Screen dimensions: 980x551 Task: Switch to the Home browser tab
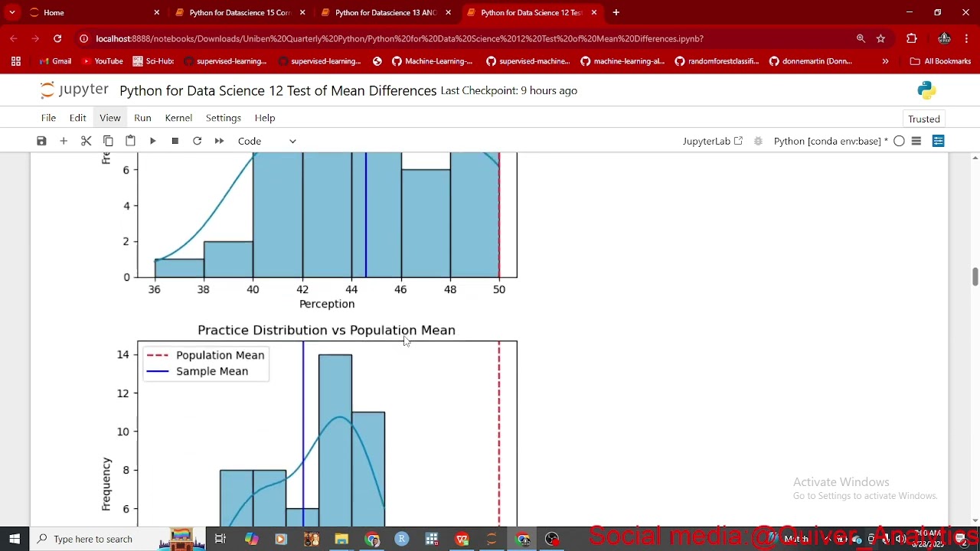coord(96,12)
